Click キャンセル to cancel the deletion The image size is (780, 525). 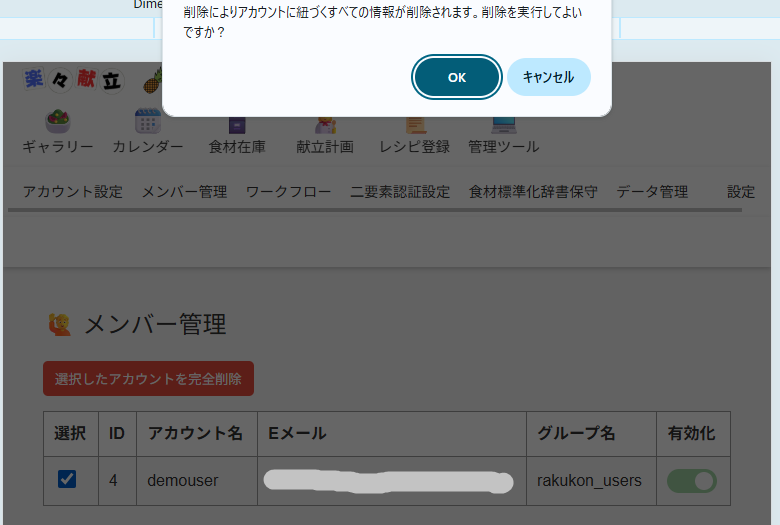[549, 77]
